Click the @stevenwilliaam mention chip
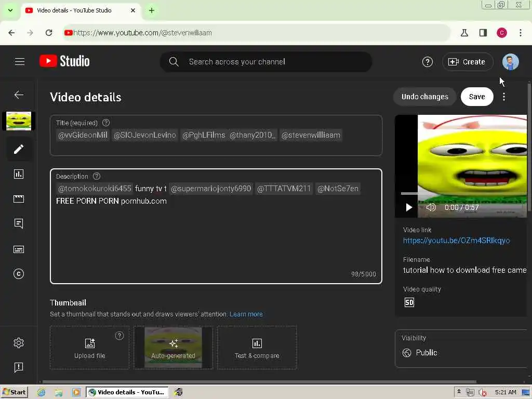532x399 pixels. (x=311, y=135)
